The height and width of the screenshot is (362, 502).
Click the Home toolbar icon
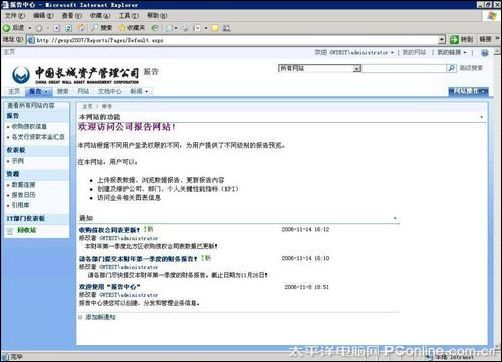[x=80, y=28]
